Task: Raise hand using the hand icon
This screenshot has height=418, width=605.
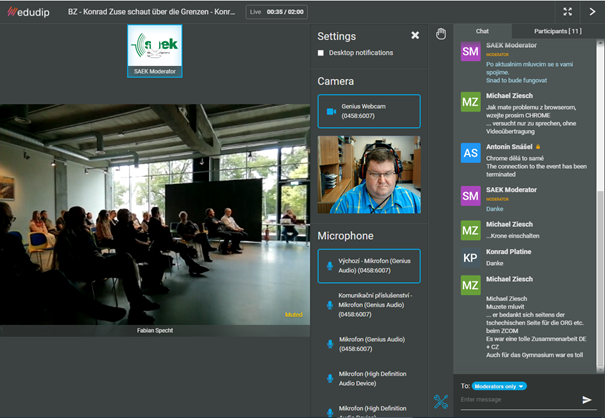Action: (441, 34)
